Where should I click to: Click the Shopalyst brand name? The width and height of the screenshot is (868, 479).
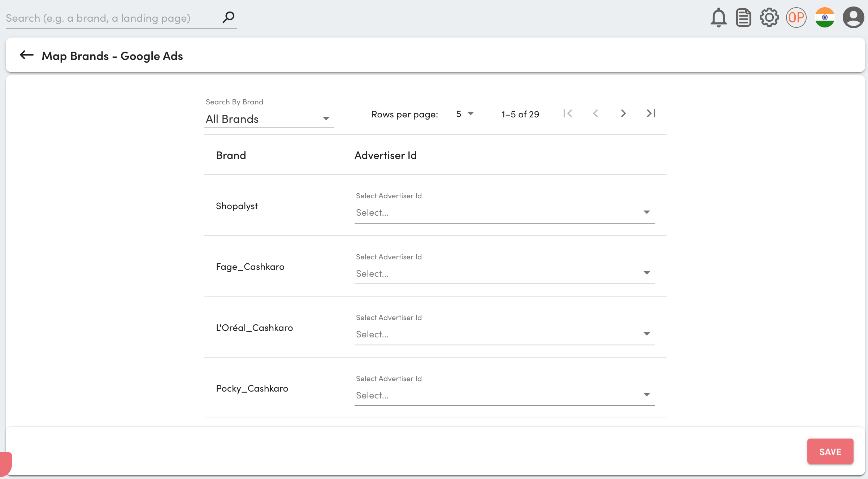(x=237, y=206)
